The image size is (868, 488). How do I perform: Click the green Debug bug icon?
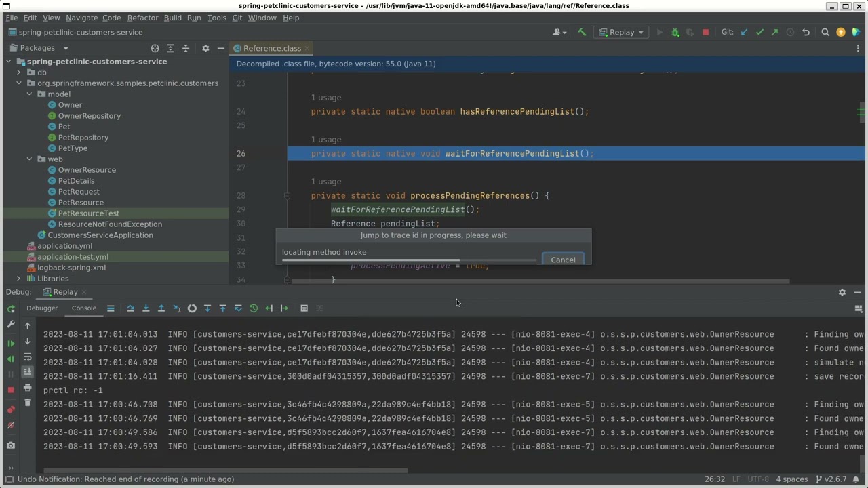click(675, 32)
